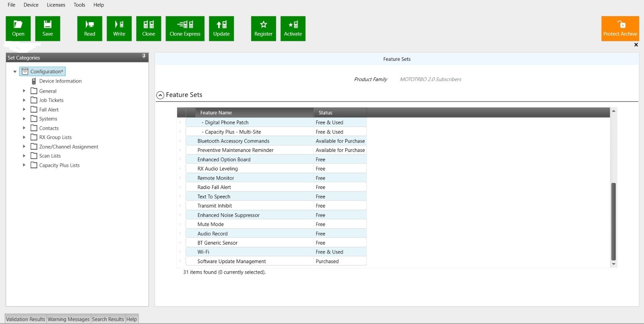Pin the Set Categories panel
This screenshot has height=324, width=644.
[144, 56]
